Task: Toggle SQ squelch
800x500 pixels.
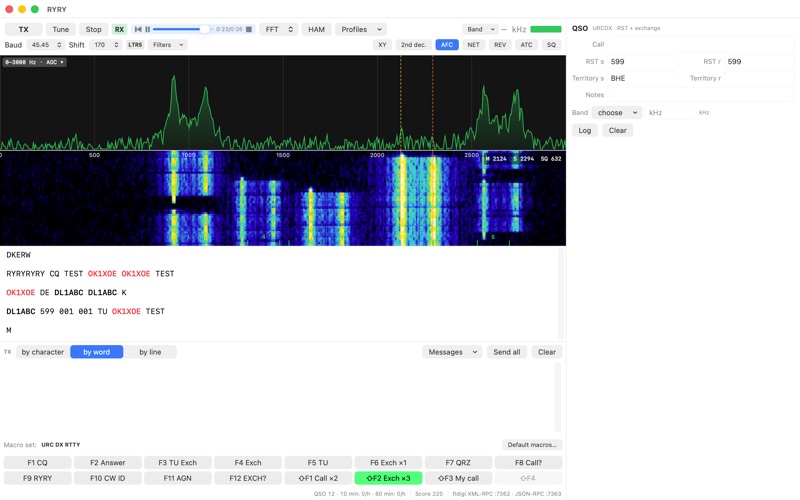Action: click(x=552, y=45)
